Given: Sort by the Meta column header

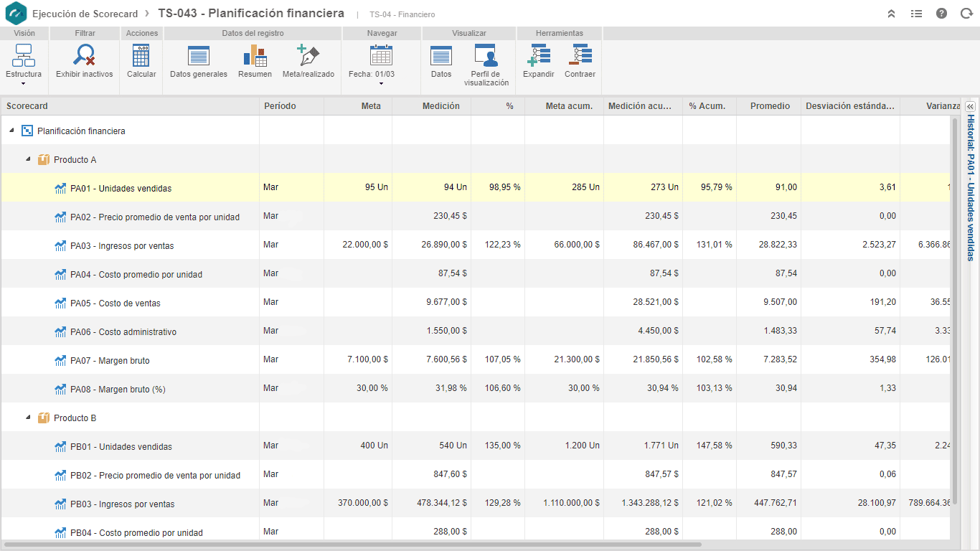Looking at the screenshot, I should 358,106.
